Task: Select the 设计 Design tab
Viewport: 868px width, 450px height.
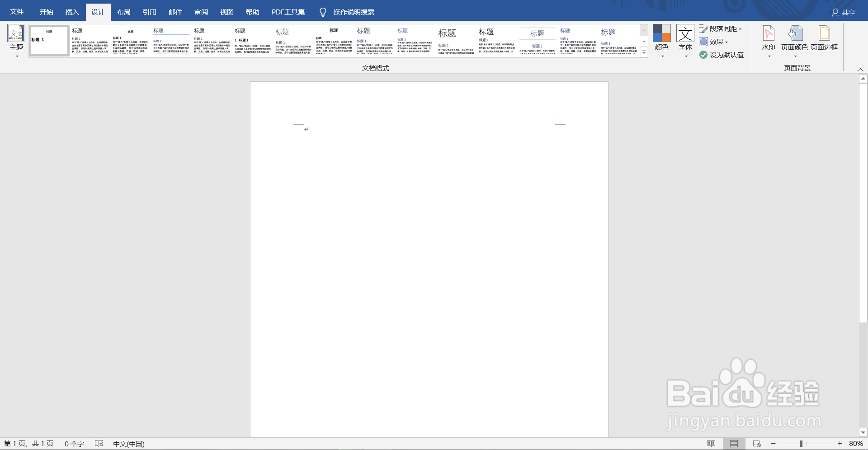Action: point(98,12)
